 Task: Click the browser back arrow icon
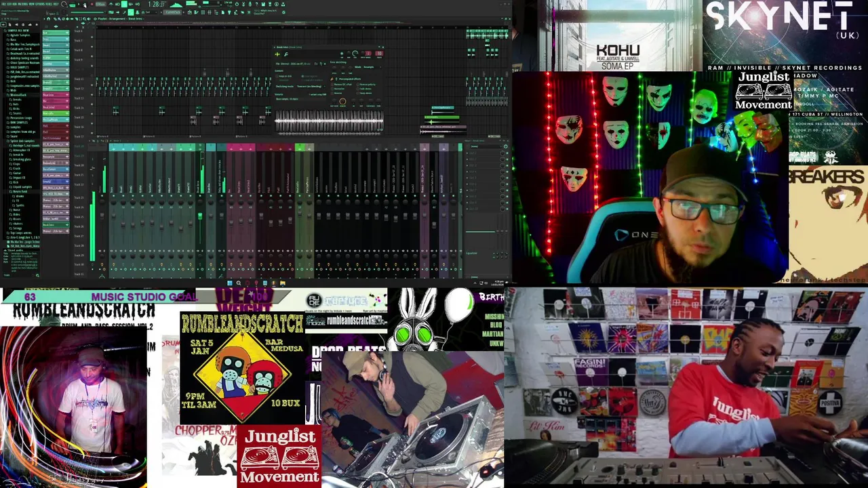pos(3,24)
